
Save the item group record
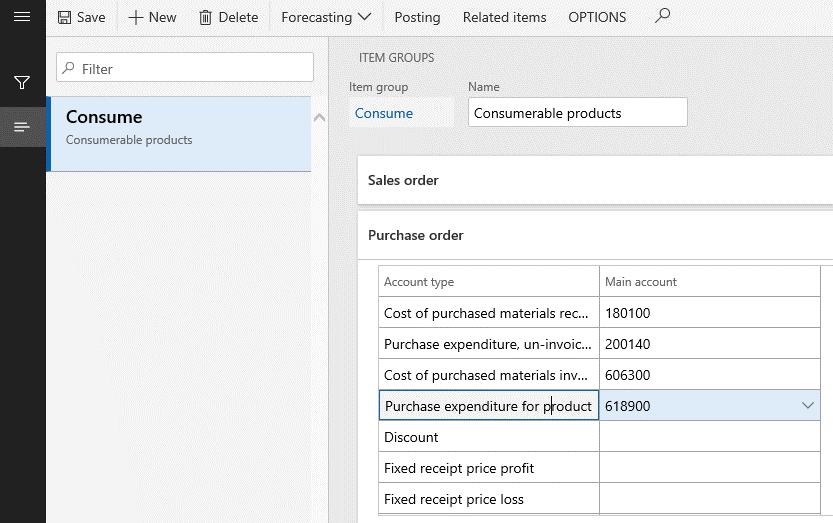[82, 17]
